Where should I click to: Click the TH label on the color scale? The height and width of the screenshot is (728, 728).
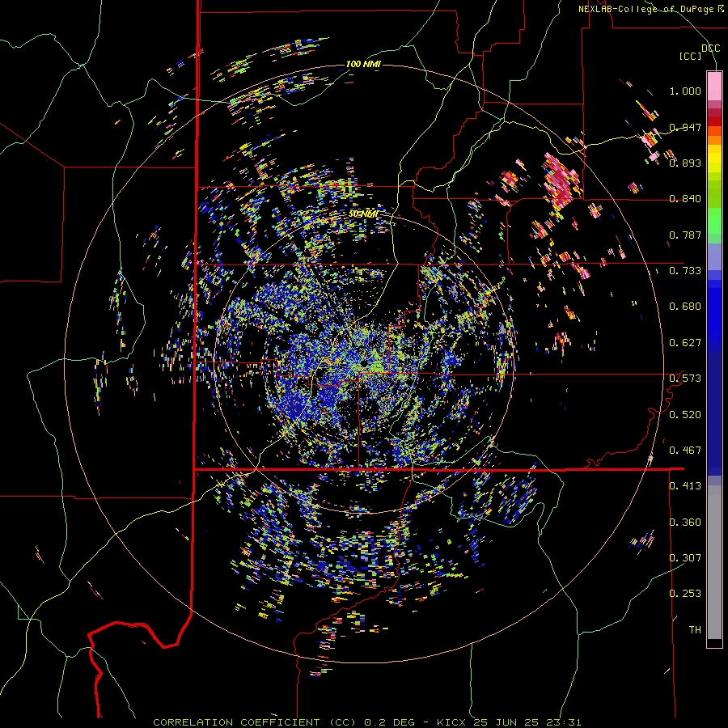pos(695,630)
